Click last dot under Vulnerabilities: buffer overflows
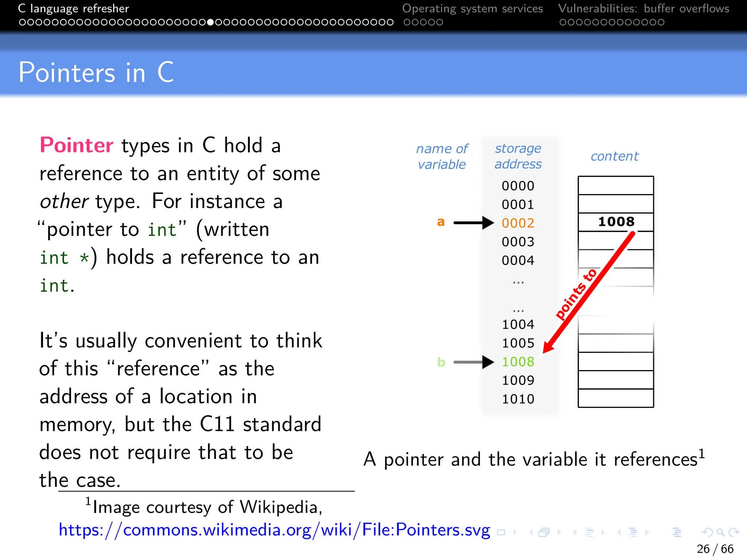747x560 pixels. click(x=661, y=22)
